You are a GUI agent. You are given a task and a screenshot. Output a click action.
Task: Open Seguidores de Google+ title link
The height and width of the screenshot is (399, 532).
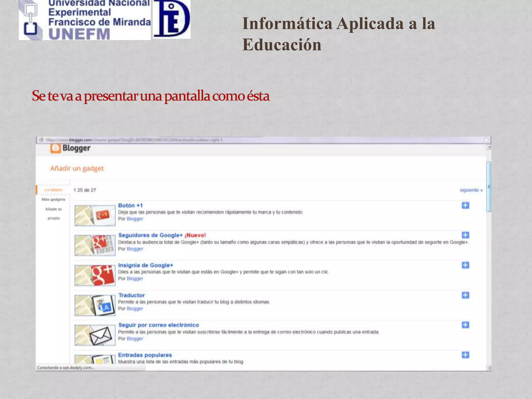pyautogui.click(x=150, y=235)
